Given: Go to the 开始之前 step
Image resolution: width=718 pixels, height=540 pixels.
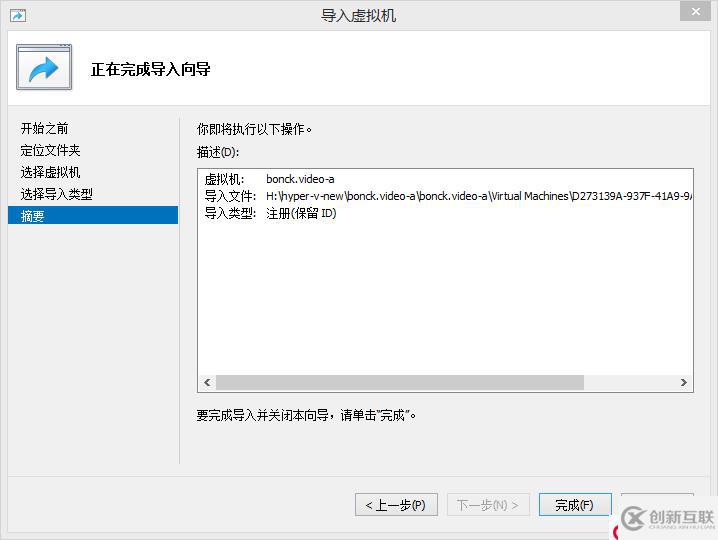Looking at the screenshot, I should [44, 128].
